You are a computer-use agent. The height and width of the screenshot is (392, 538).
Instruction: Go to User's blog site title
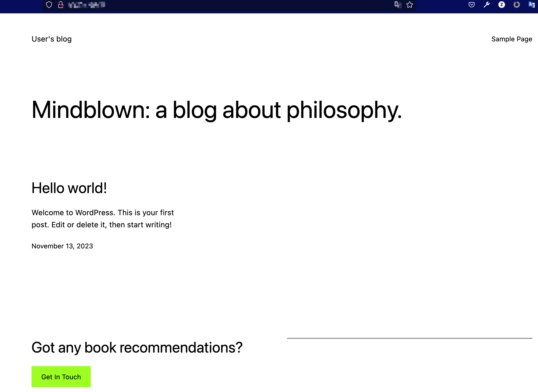click(x=52, y=39)
